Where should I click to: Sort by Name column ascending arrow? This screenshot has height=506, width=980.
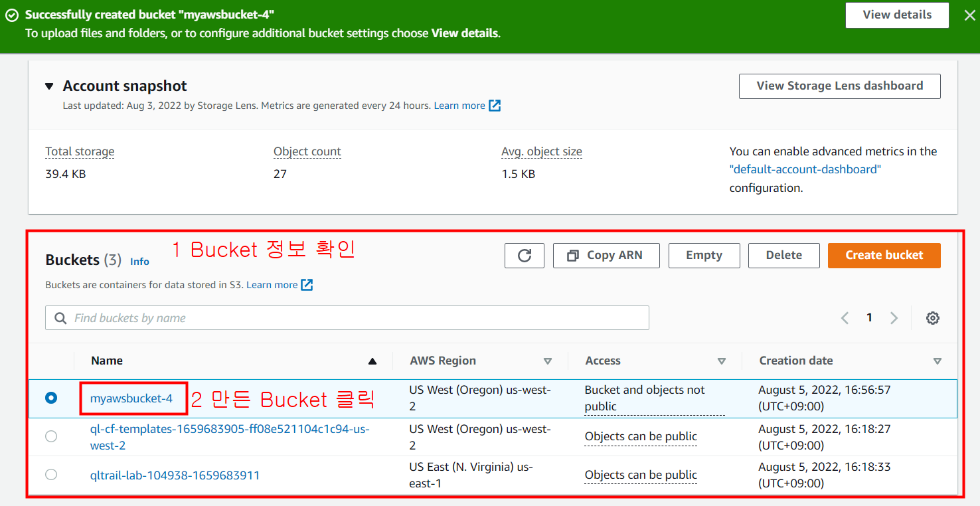point(372,361)
